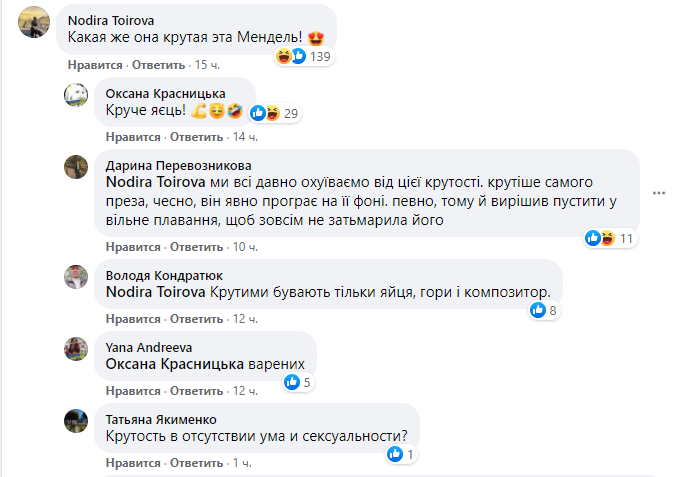
Task: View the 8 likes on Володя's comment
Action: tap(545, 310)
